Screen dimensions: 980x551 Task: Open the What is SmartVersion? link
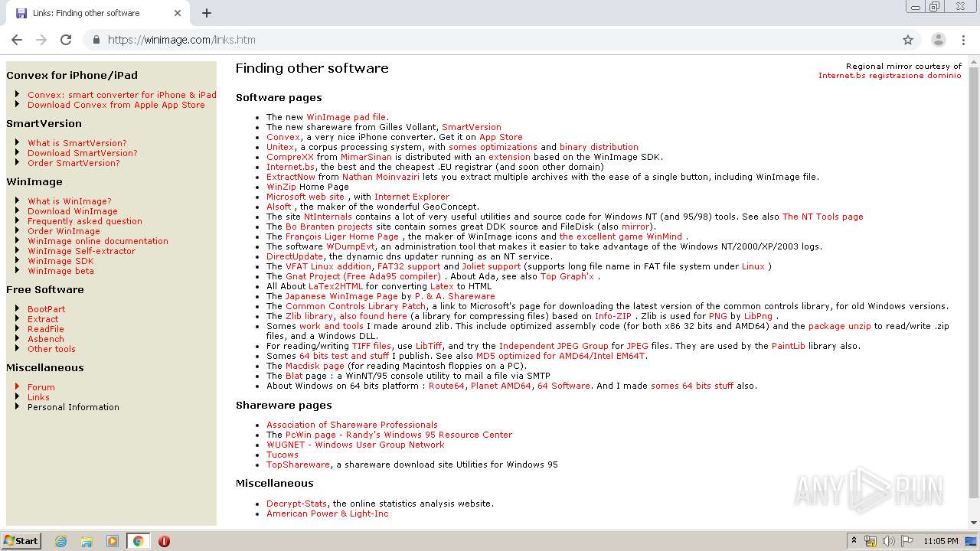point(77,143)
